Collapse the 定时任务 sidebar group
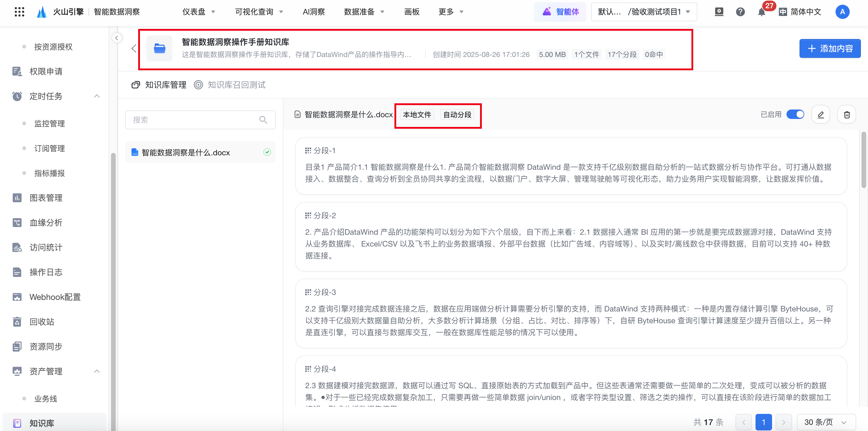Screen dimensions: 868x431 tap(97, 96)
